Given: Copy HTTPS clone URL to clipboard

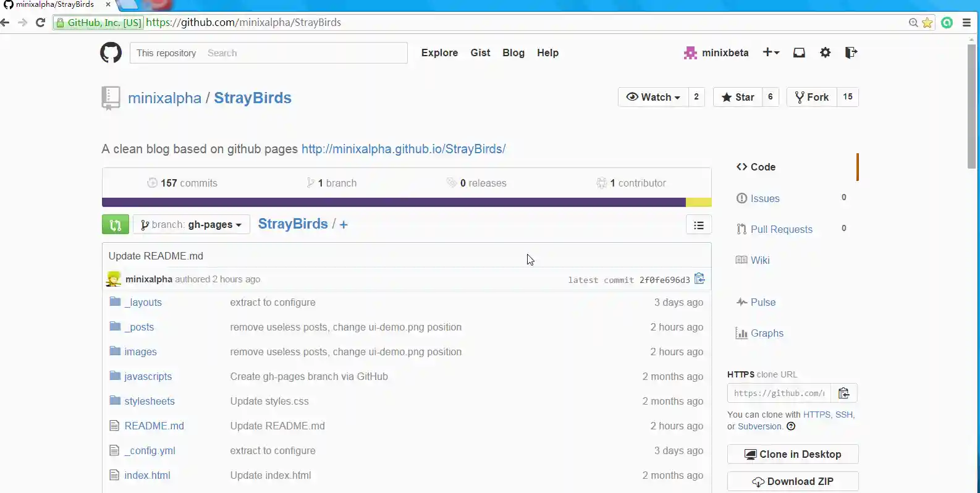Looking at the screenshot, I should coord(843,393).
